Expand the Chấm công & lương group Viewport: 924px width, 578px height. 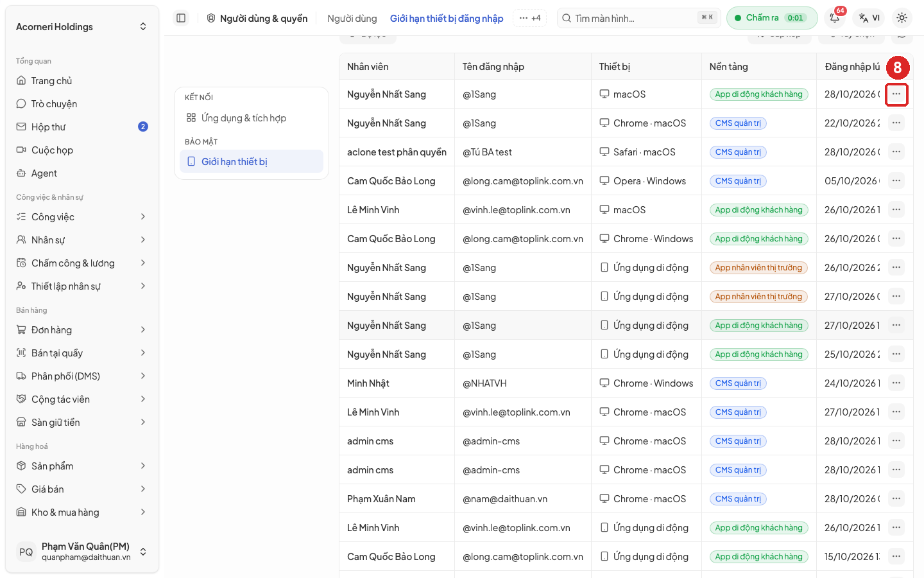point(82,263)
